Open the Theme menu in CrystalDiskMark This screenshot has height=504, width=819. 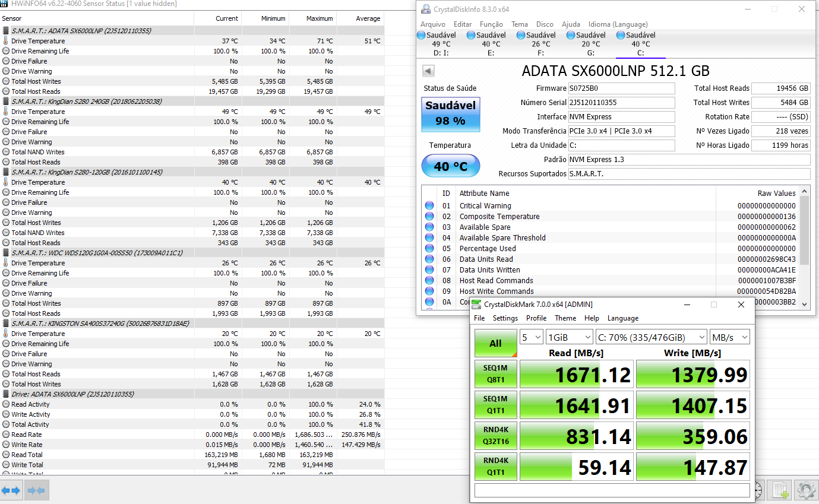pos(565,318)
